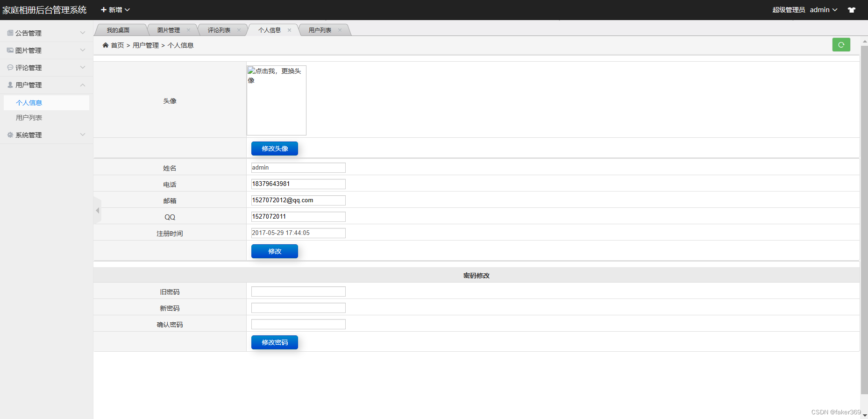Select the 个人信息 tab
Viewport: 868px width, 419px height.
pos(270,30)
